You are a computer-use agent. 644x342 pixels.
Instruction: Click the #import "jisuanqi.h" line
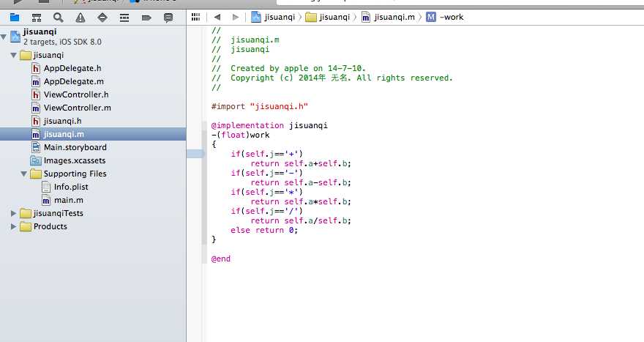pyautogui.click(x=260, y=106)
